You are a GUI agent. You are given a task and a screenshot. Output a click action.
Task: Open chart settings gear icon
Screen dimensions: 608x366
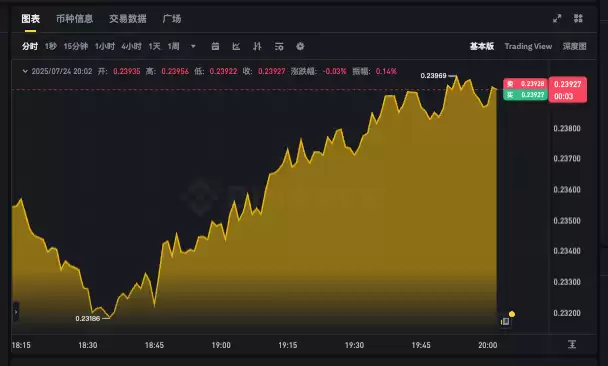[x=300, y=47]
